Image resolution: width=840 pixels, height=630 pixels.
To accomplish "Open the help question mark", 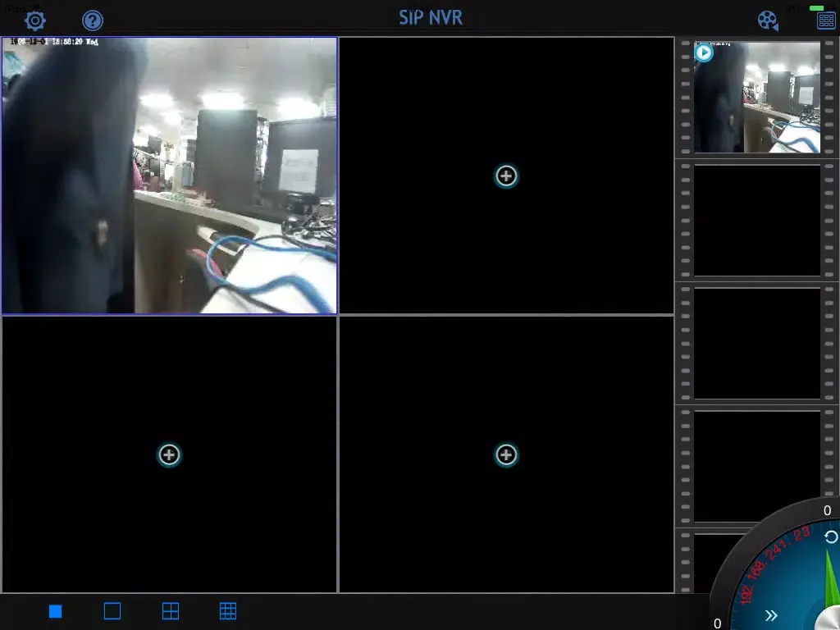I will pos(93,21).
